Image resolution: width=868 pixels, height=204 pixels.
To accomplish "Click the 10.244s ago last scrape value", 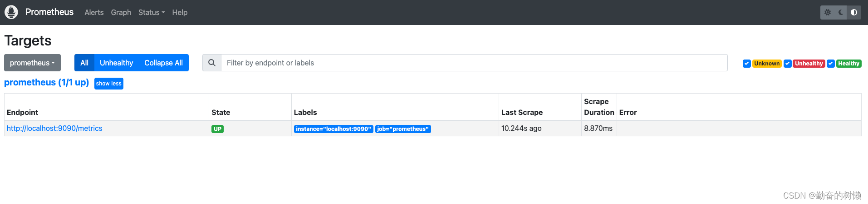I will tap(521, 128).
